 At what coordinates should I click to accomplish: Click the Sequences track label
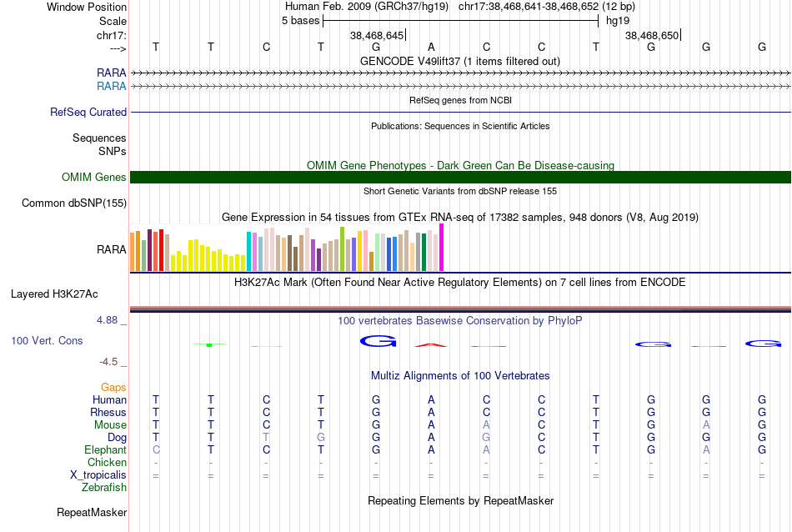click(x=99, y=138)
